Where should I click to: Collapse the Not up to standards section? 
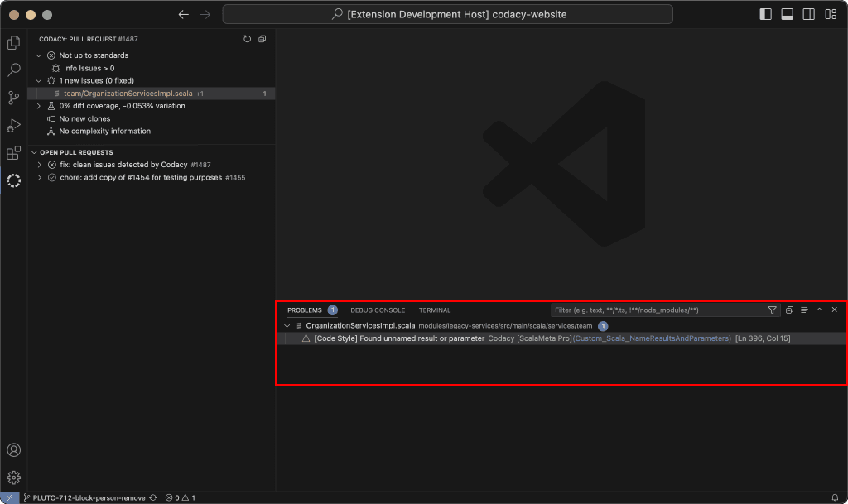point(38,55)
